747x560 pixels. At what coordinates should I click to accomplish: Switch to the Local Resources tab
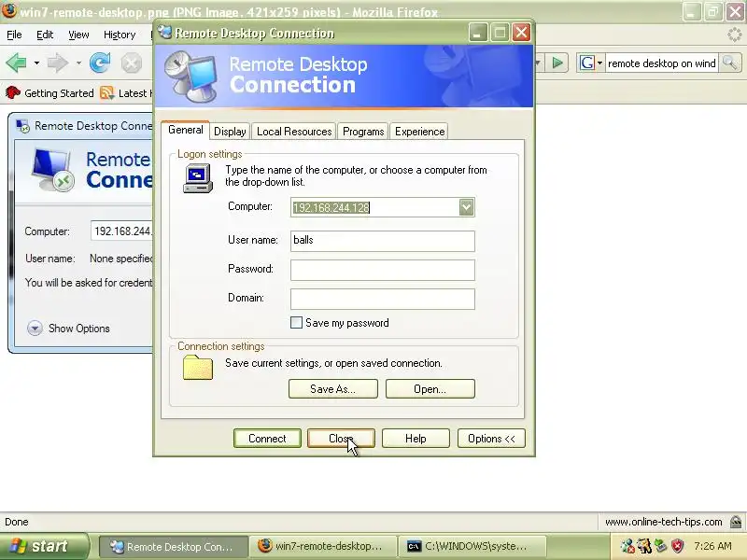[x=294, y=132]
